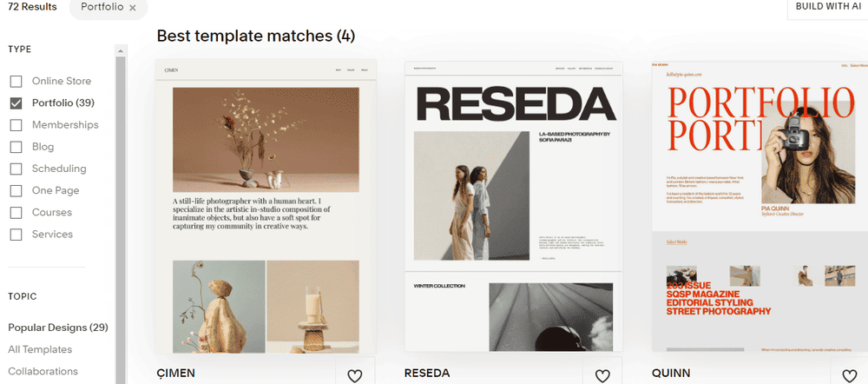
Task: Click the Build With AI button
Action: point(827,8)
